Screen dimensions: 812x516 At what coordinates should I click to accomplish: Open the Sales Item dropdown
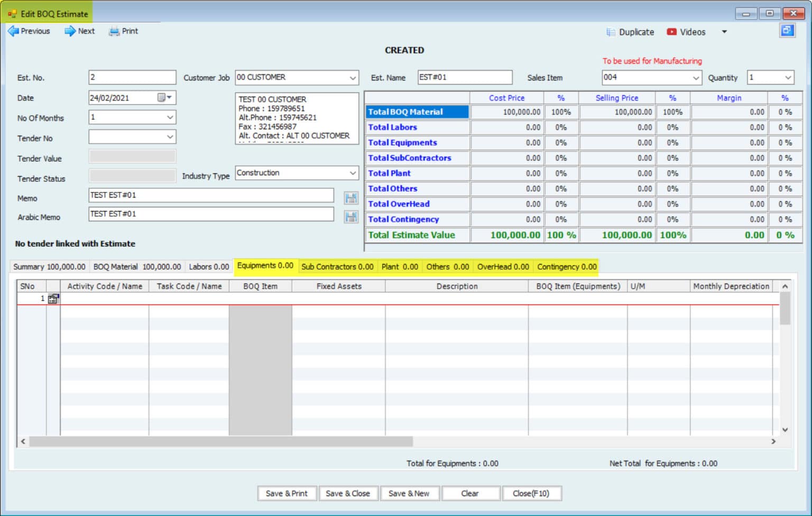click(696, 78)
